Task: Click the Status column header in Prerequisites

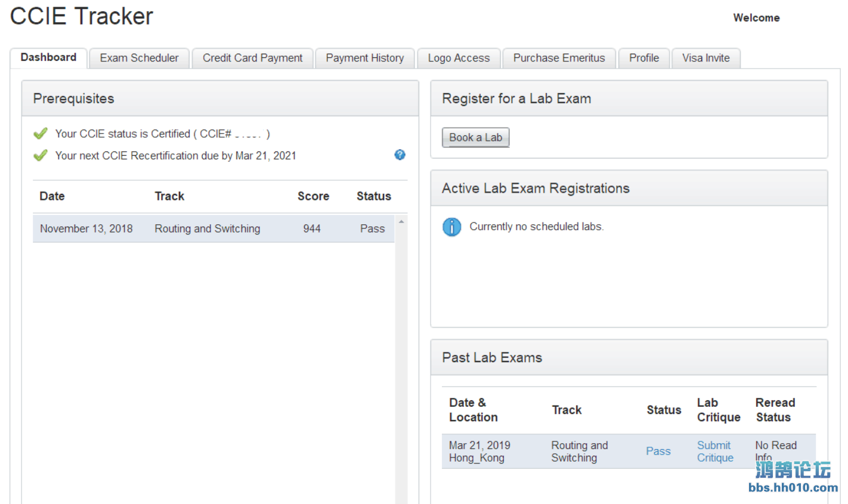Action: click(374, 196)
